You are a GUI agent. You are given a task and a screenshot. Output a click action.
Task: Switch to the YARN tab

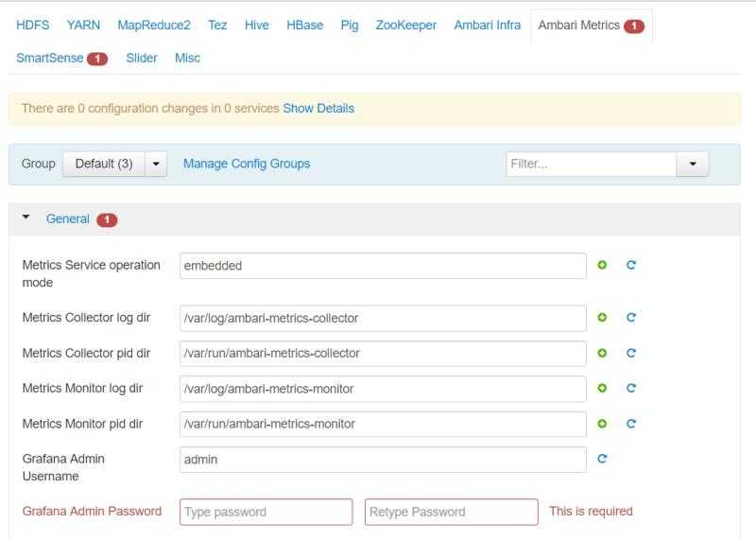[83, 26]
